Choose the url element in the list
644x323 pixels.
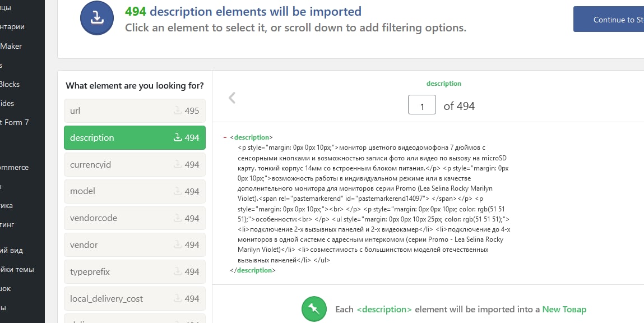[135, 111]
